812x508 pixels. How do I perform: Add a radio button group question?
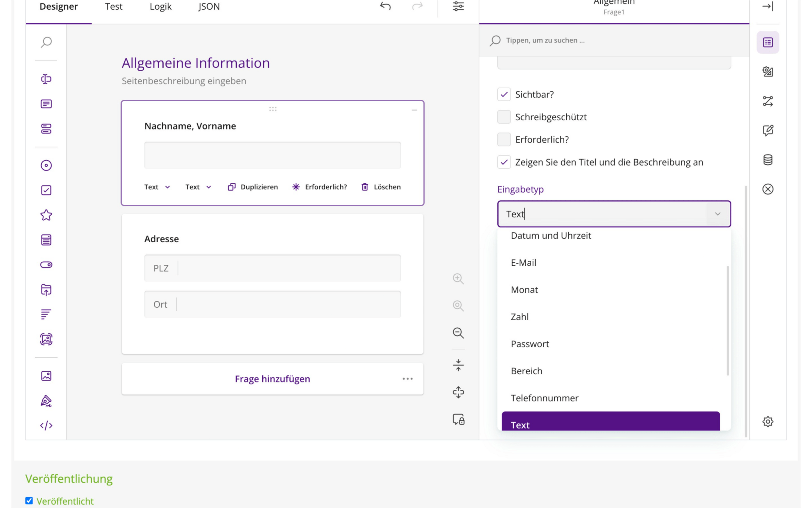coord(46,165)
